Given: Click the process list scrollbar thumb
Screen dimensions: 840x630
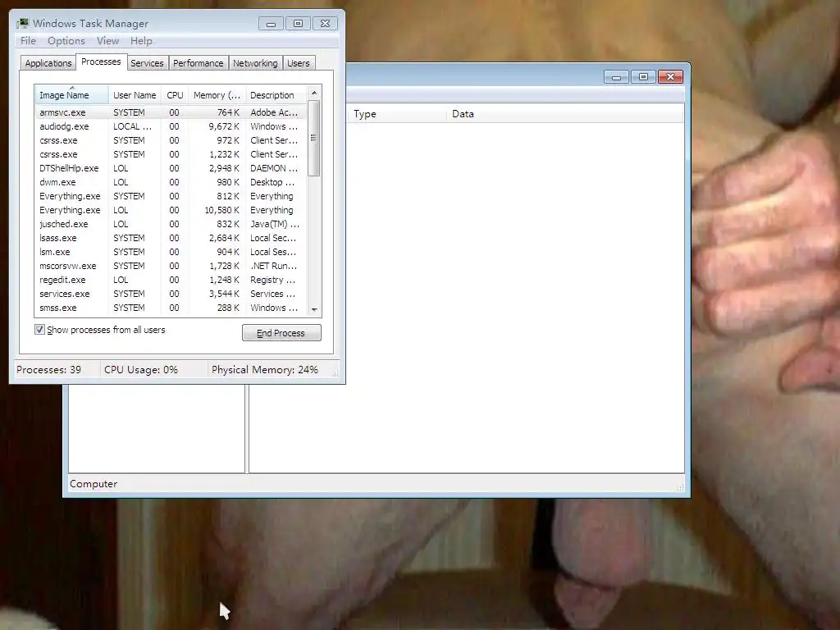Looking at the screenshot, I should (314, 138).
